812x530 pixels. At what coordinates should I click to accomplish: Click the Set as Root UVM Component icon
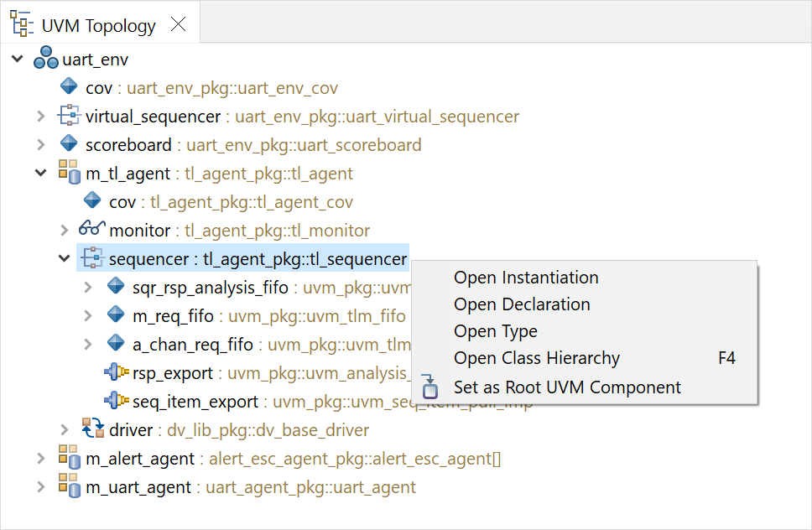pos(429,387)
